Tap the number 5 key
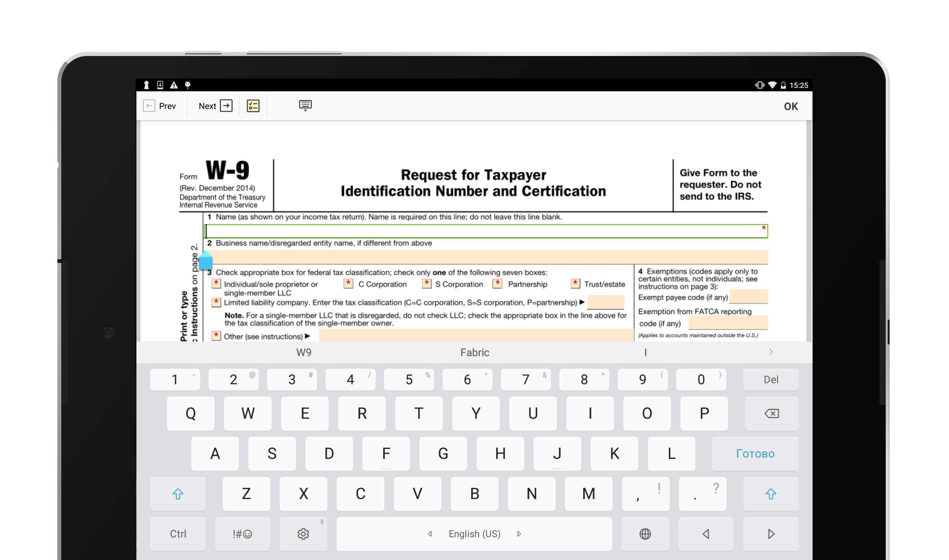 [x=409, y=379]
